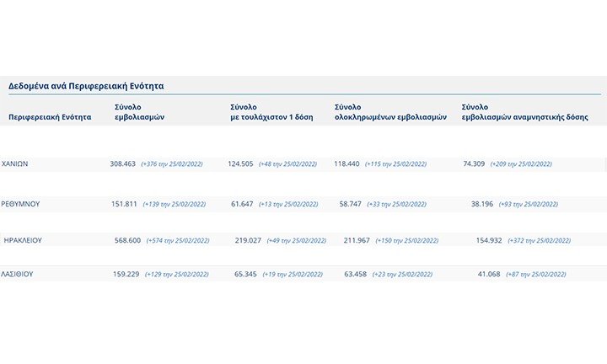607x364 pixels.
Task: Click the '+574 την 25/02/2022' change note
Action: pyautogui.click(x=177, y=241)
